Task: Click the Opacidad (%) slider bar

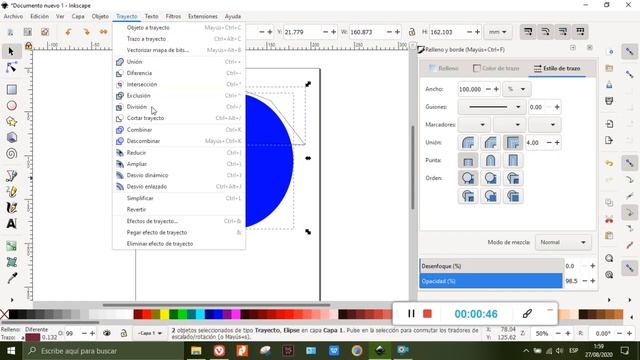Action: coord(491,281)
